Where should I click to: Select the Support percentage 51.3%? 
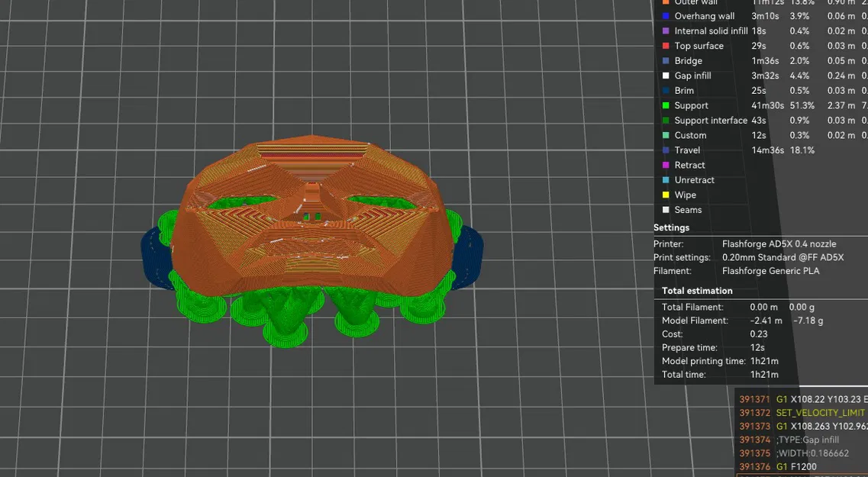pyautogui.click(x=802, y=105)
